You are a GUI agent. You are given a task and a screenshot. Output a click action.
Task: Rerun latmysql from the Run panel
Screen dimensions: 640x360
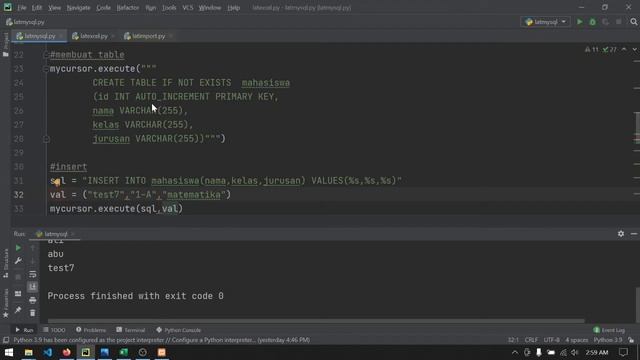click(x=18, y=248)
